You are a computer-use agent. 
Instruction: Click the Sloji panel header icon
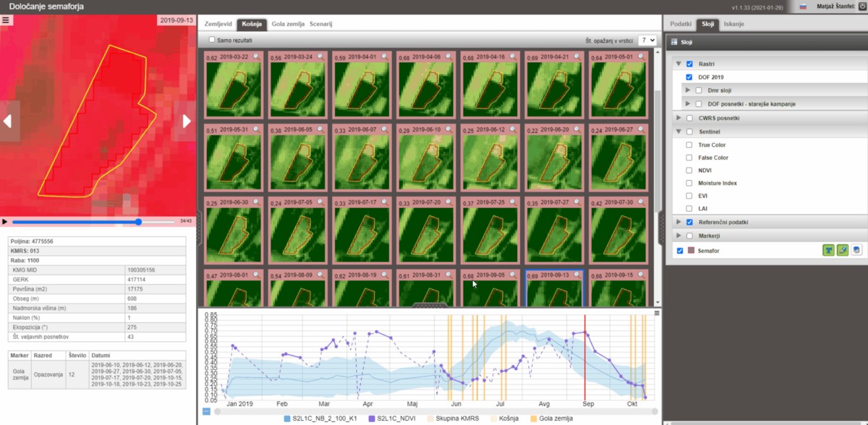(674, 42)
